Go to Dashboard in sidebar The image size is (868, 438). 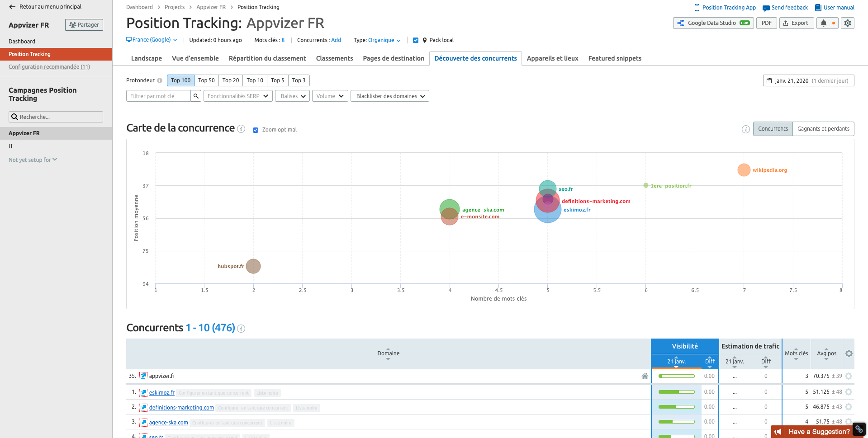[x=22, y=42]
